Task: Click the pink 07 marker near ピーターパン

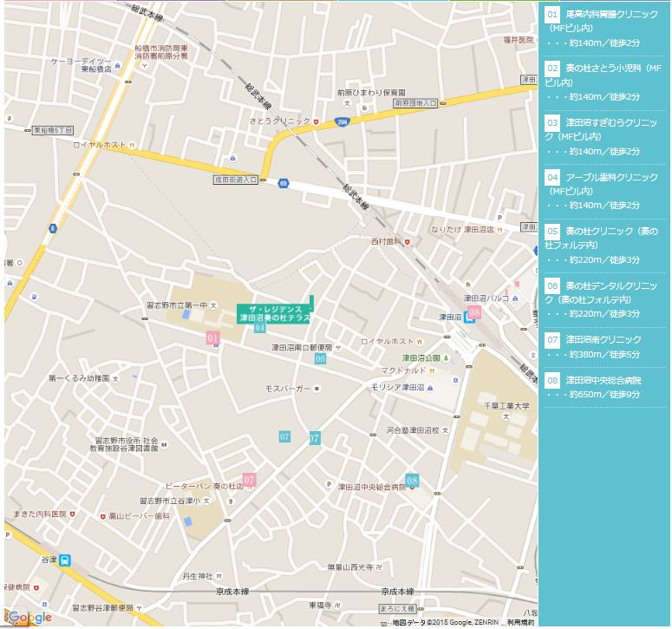Action: 250,479
